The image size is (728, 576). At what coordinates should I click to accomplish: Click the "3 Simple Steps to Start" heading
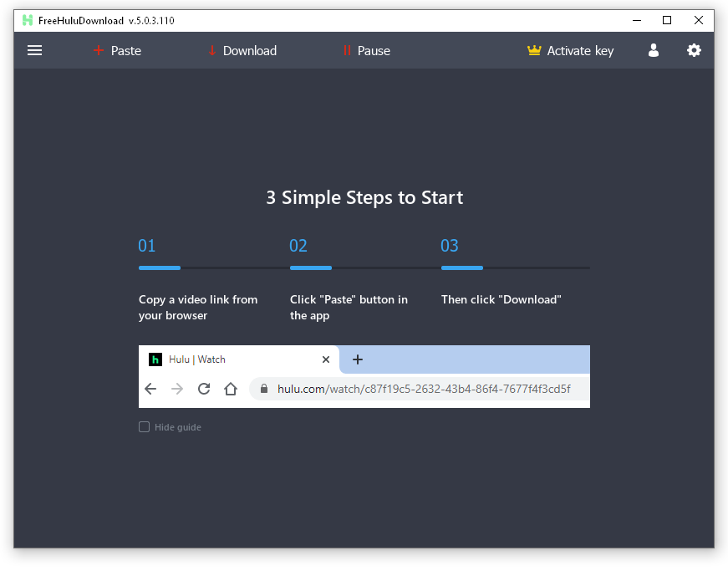tap(364, 198)
